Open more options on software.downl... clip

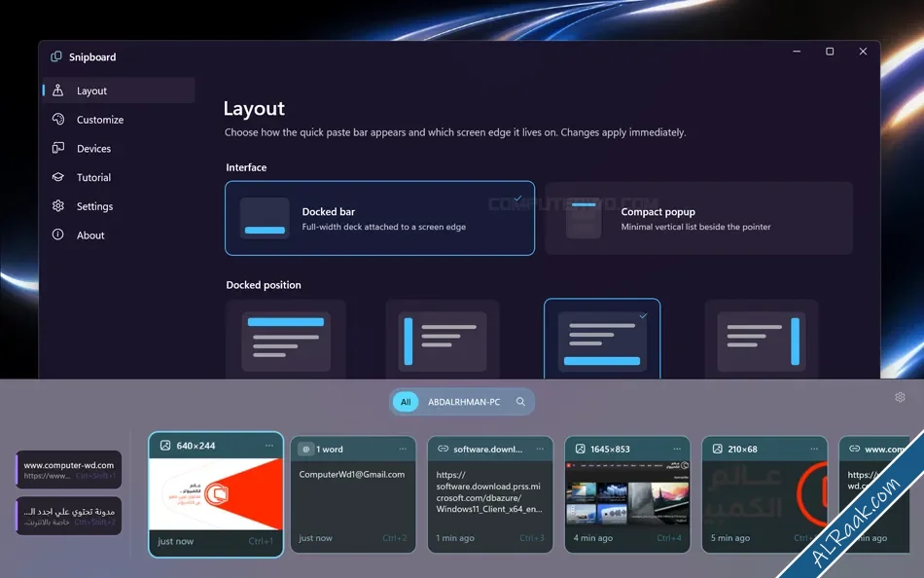point(540,449)
